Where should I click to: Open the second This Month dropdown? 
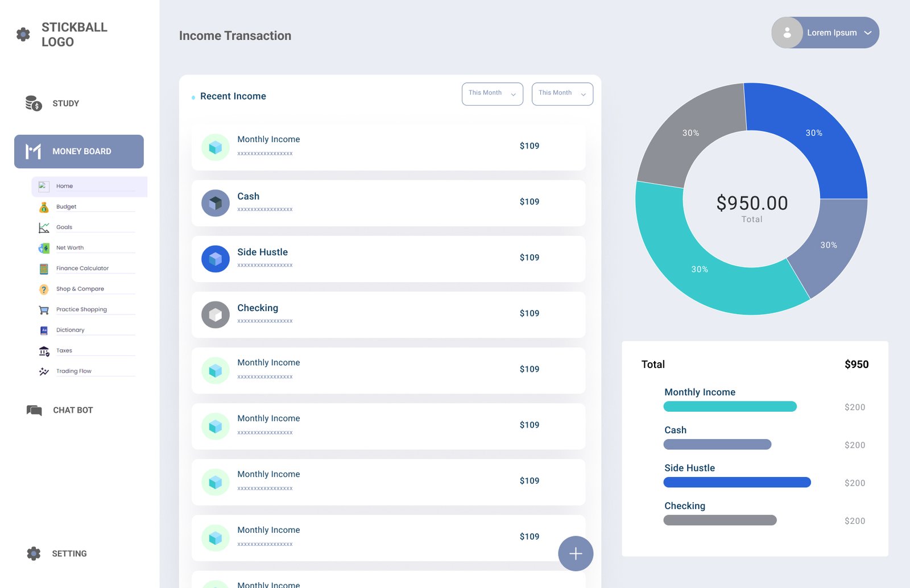coord(562,94)
